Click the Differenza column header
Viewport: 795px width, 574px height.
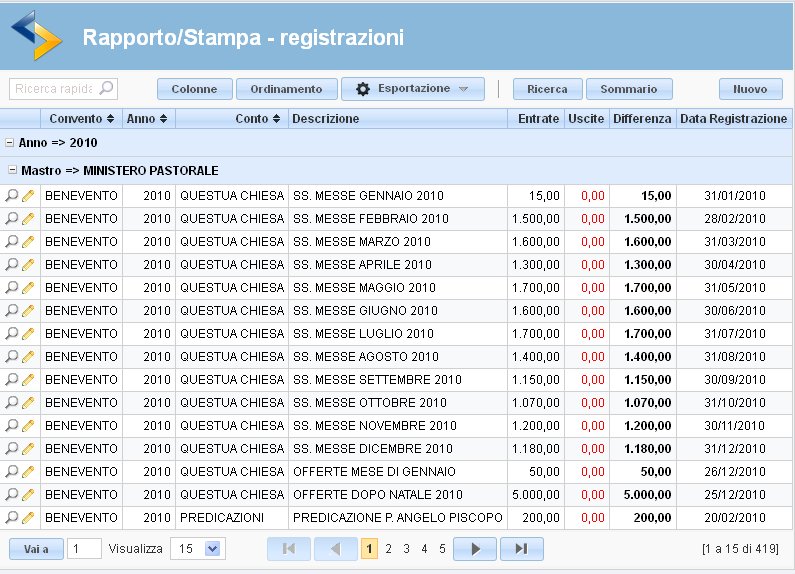click(x=642, y=119)
